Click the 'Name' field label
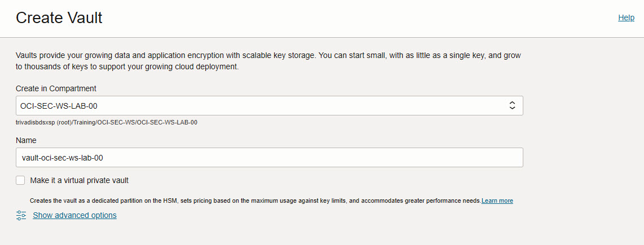The width and height of the screenshot is (644, 245). coord(26,140)
